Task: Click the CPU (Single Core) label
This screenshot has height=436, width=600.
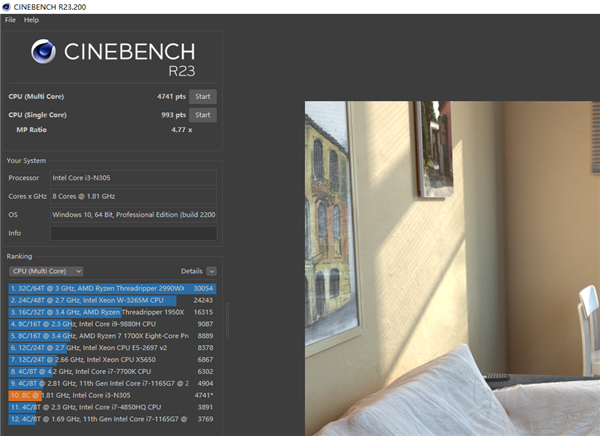Action: 38,115
